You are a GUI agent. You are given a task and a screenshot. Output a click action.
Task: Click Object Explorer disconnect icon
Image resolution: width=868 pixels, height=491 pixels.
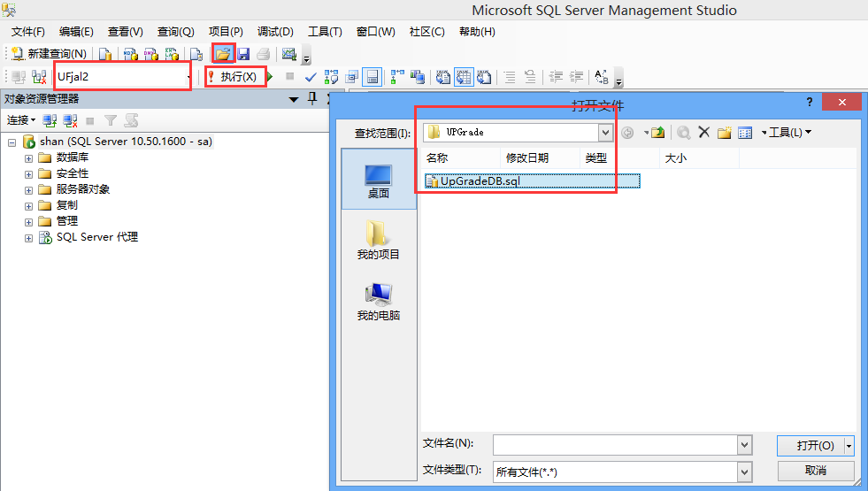click(x=70, y=120)
